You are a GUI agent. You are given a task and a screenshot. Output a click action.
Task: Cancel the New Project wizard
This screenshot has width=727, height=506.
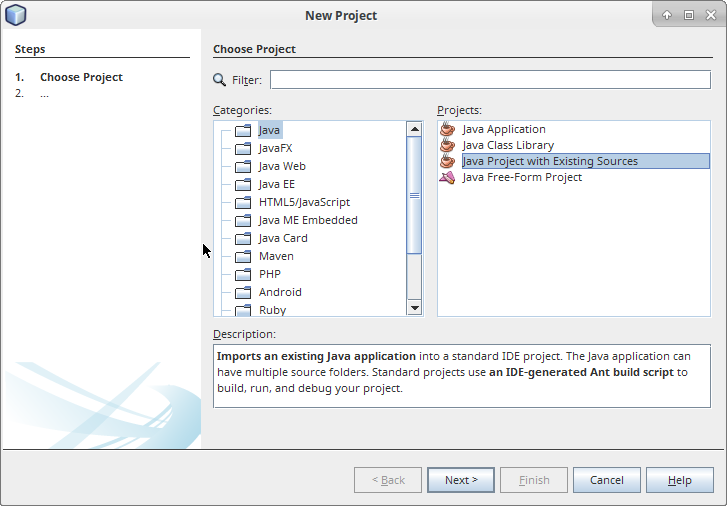(606, 480)
